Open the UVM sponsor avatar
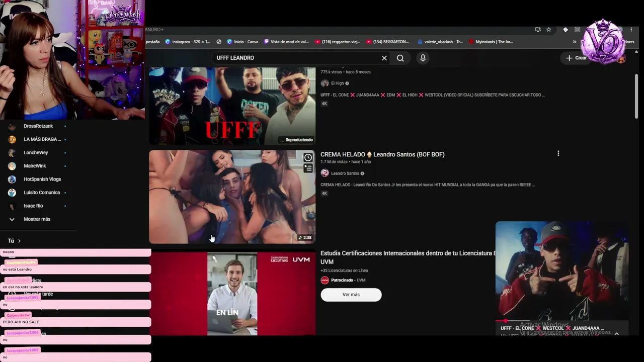Screen dimensions: 644x362 click(x=325, y=280)
